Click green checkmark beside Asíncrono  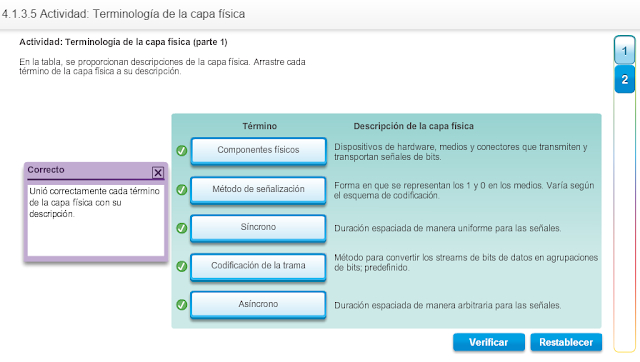(x=182, y=304)
